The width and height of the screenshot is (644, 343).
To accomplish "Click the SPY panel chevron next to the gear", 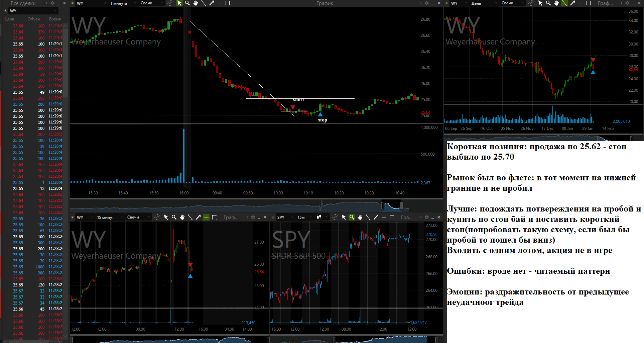I will click(421, 217).
